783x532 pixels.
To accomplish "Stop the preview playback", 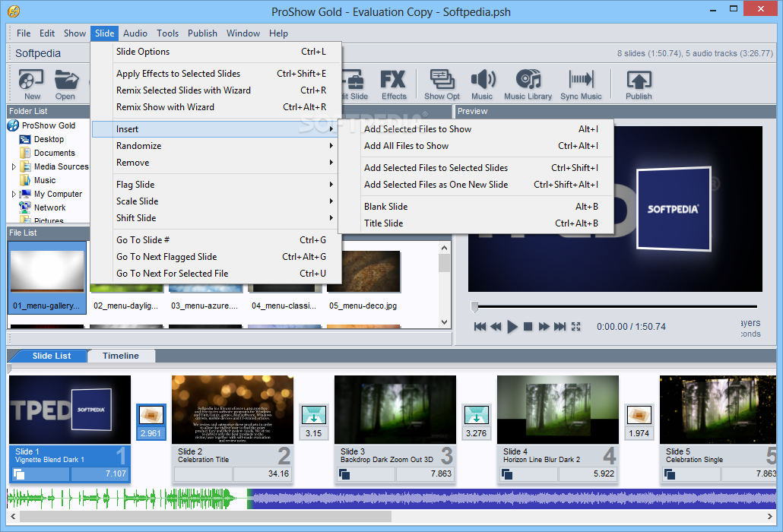I will pyautogui.click(x=528, y=326).
